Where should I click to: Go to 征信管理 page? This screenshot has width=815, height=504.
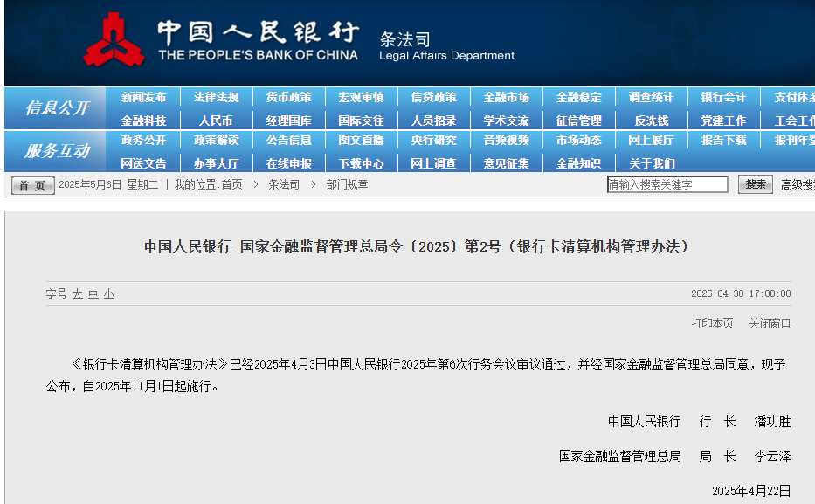pos(578,121)
